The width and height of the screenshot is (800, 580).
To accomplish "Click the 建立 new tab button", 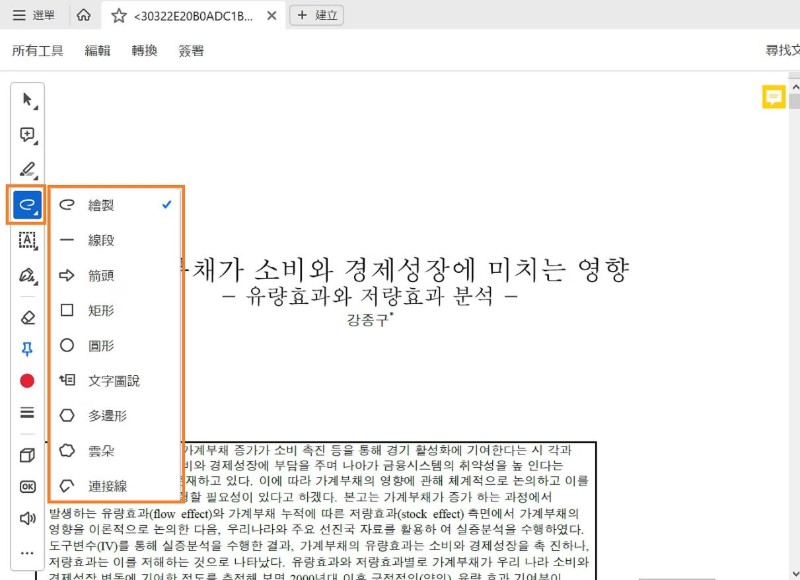I will coord(317,15).
